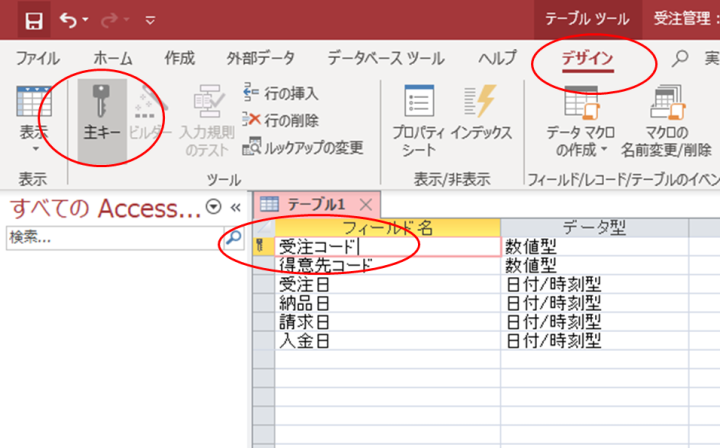The image size is (720, 448).
Task: Open the プロパティ シート property sheet
Action: pos(418,115)
